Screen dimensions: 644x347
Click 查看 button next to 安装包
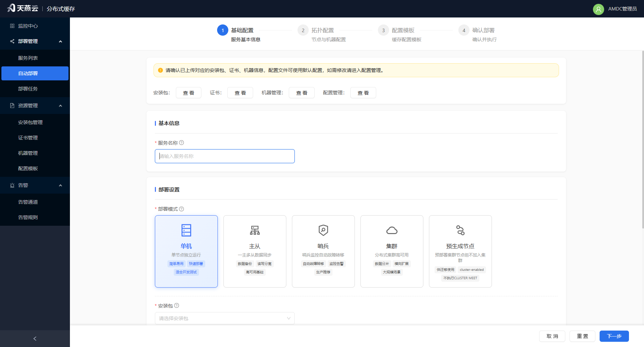pos(188,93)
